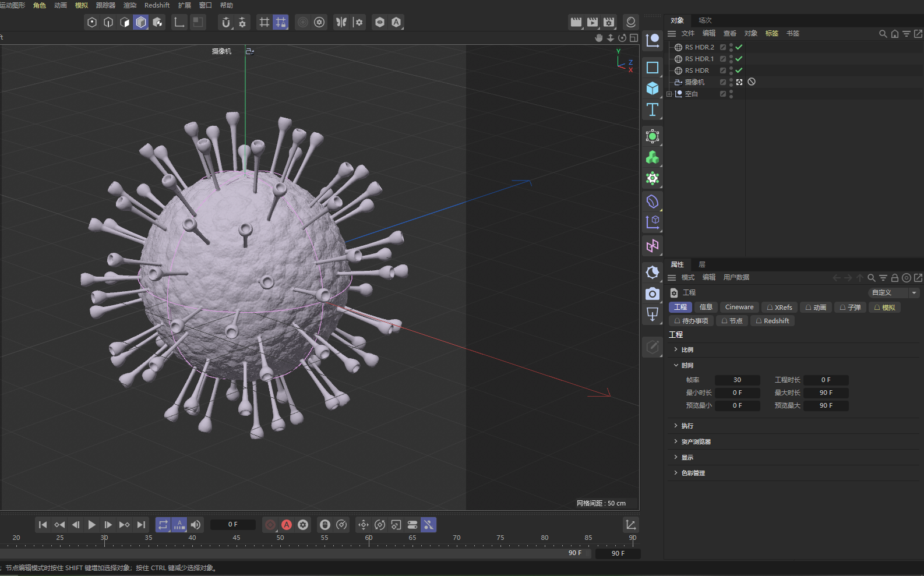
Task: Click the rectangle spline icon in side palette
Action: coord(653,68)
